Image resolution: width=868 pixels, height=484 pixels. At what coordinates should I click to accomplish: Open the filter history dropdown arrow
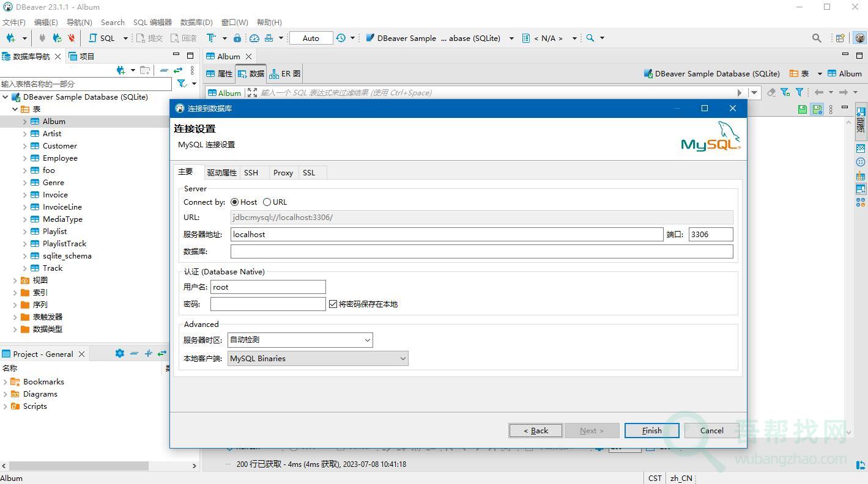(x=754, y=93)
